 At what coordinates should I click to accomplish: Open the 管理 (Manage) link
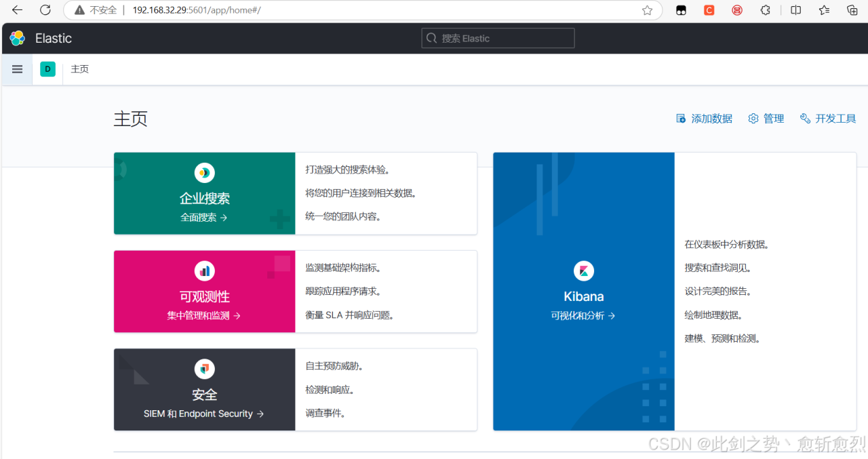coord(766,119)
